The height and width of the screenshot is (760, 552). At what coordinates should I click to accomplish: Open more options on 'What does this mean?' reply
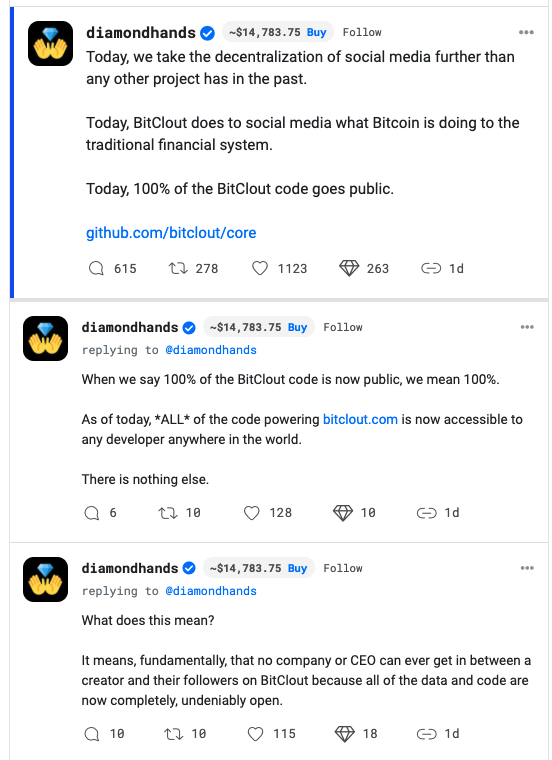click(527, 568)
